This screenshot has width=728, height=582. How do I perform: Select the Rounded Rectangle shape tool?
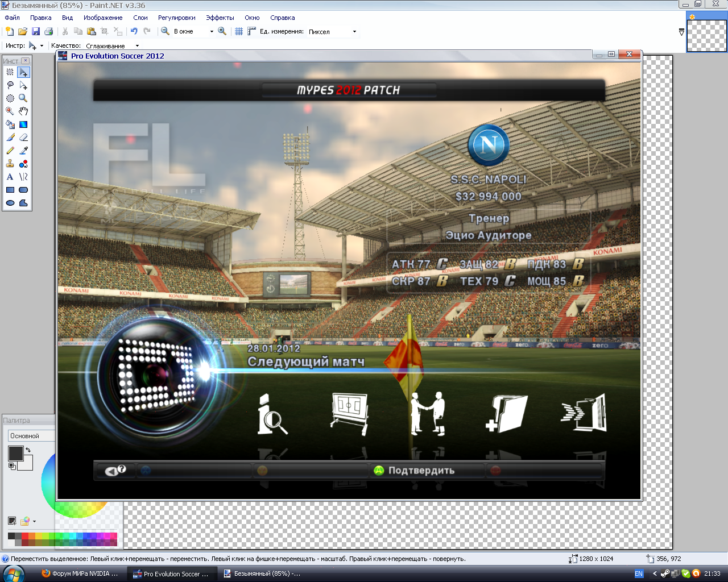pyautogui.click(x=23, y=190)
